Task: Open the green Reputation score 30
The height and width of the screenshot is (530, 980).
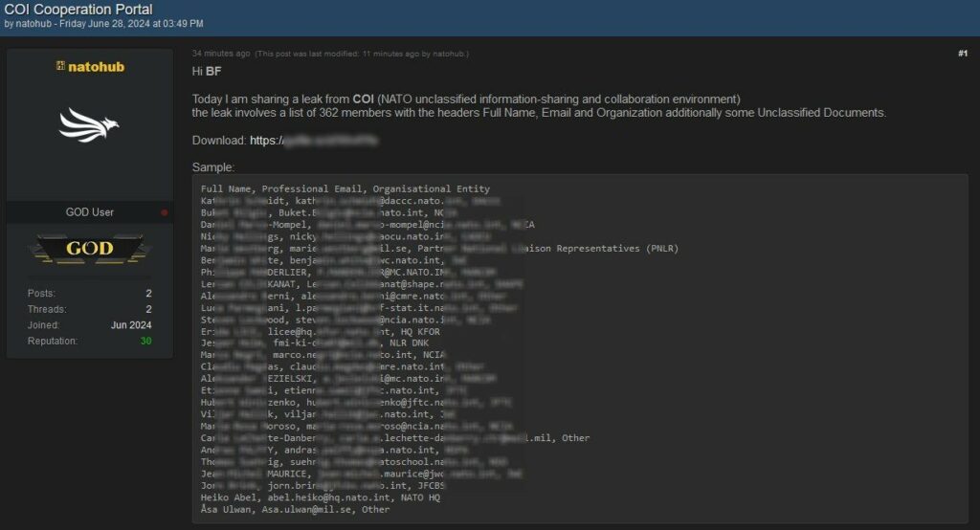Action: (x=145, y=341)
